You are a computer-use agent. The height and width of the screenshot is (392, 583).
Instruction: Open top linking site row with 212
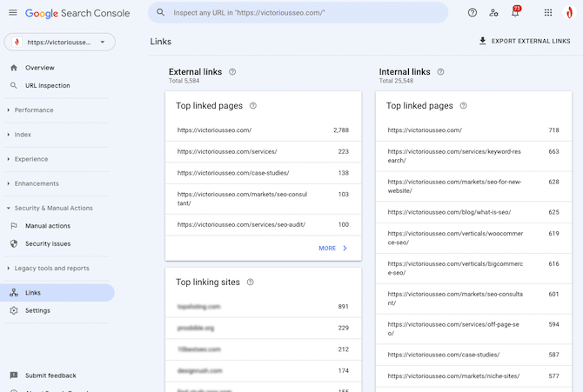click(x=264, y=349)
